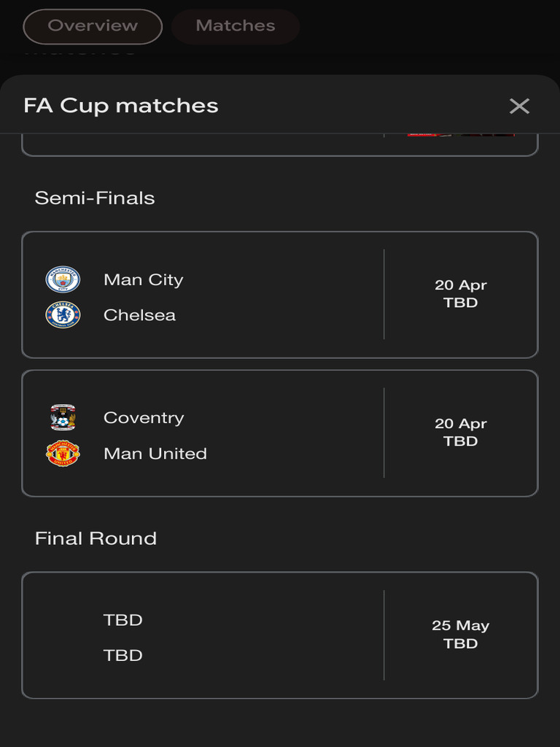Open the Chelsea team name
Image resolution: width=560 pixels, height=747 pixels.
click(x=140, y=315)
